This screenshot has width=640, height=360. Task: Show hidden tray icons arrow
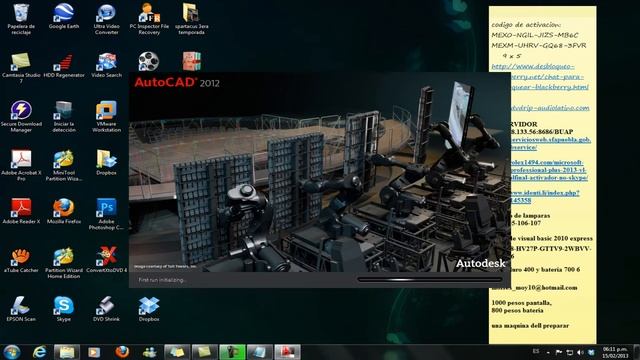548,352
